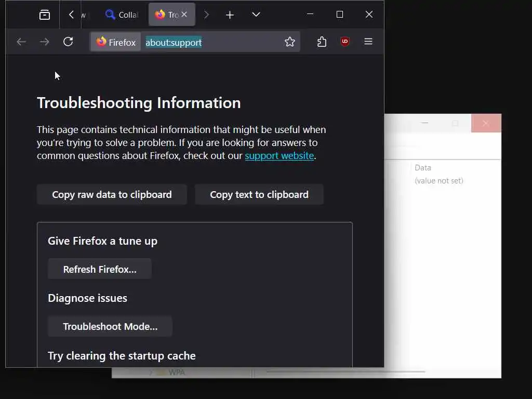Switch to the Colla search tab
This screenshot has width=532, height=399.
[122, 15]
